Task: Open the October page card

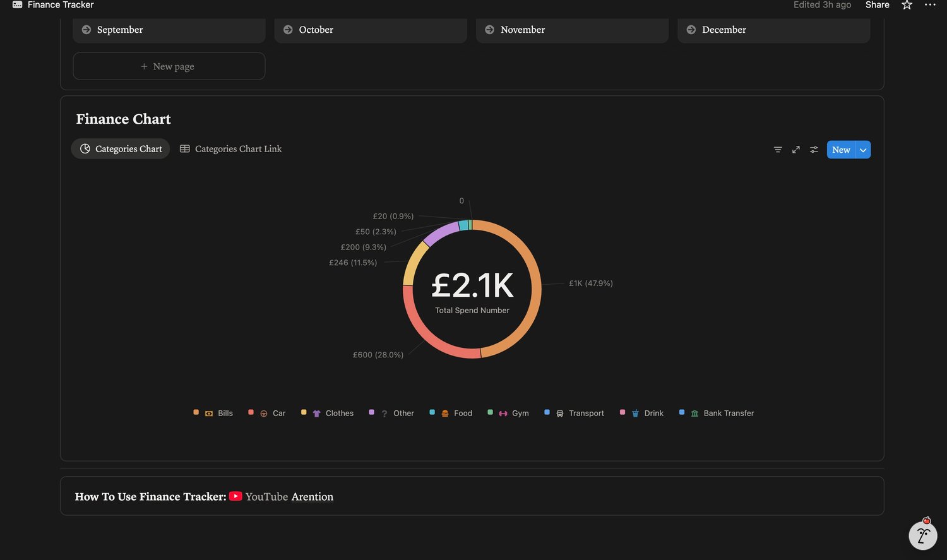Action: [x=371, y=30]
